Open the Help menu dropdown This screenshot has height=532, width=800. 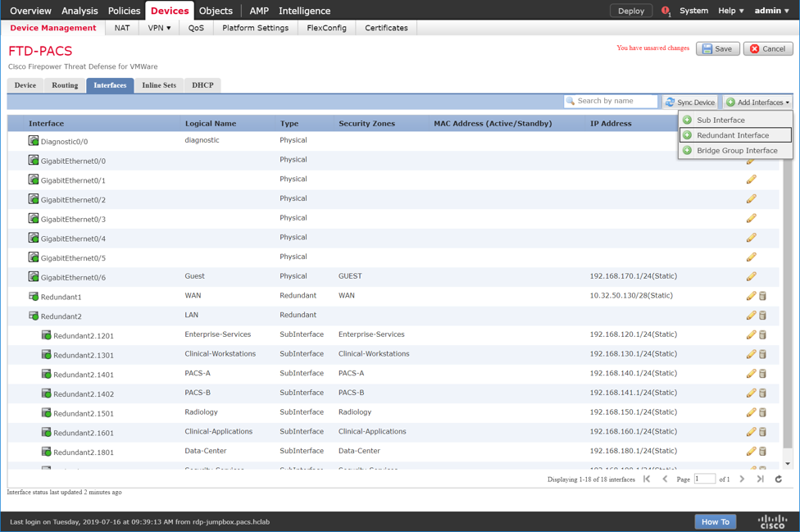tap(730, 11)
